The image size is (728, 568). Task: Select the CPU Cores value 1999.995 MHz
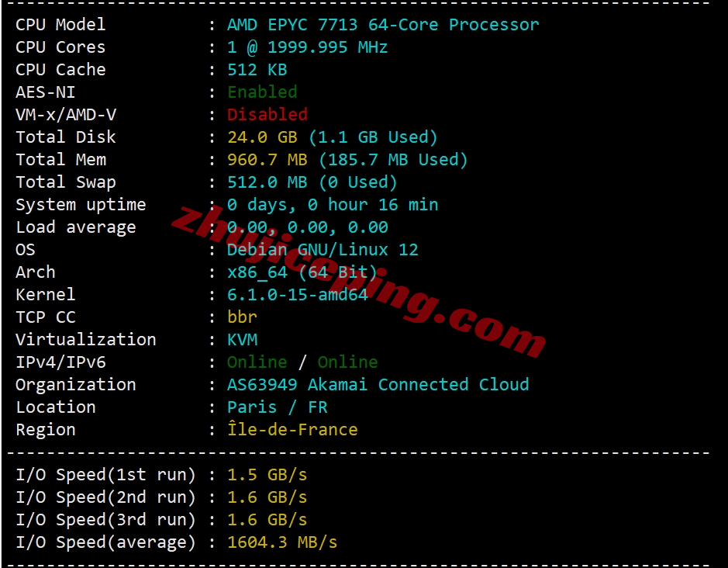click(327, 47)
